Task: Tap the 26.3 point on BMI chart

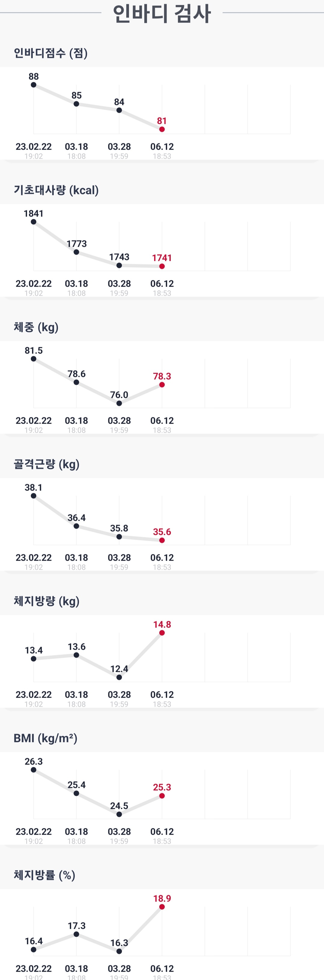Action: coord(34,770)
